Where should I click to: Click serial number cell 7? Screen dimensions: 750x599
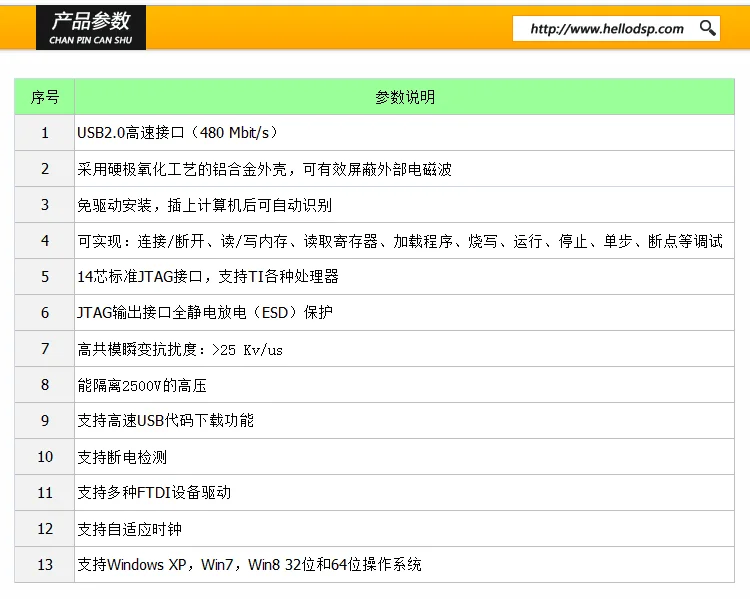44,349
